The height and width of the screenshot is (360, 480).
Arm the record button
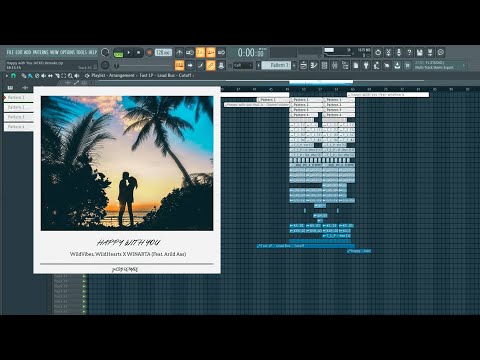[x=149, y=53]
